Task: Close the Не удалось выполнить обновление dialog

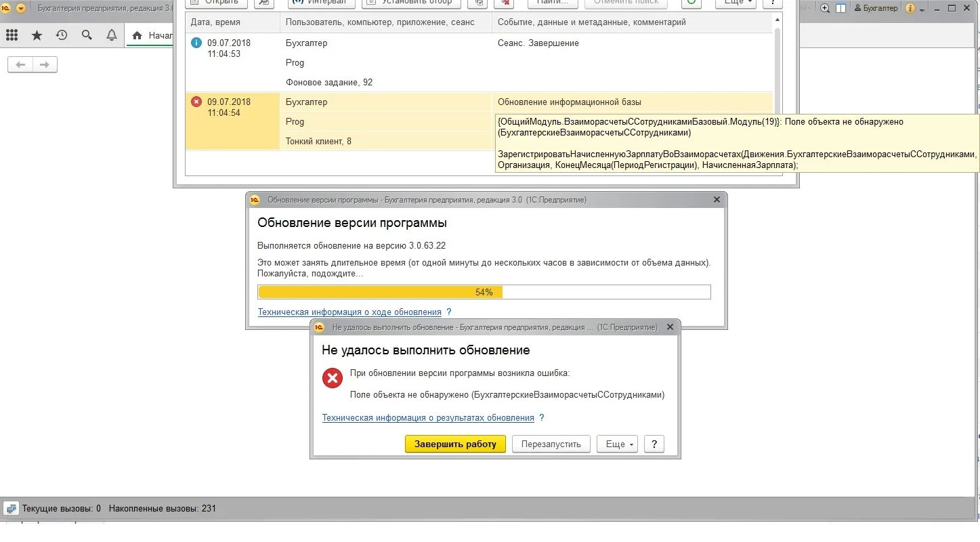Action: tap(670, 327)
